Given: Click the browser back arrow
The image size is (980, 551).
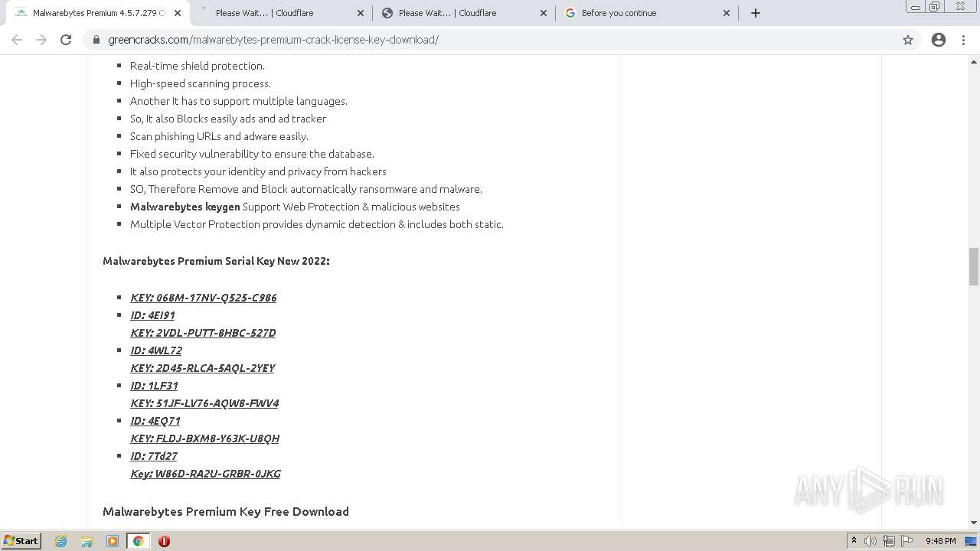Looking at the screenshot, I should pyautogui.click(x=17, y=40).
